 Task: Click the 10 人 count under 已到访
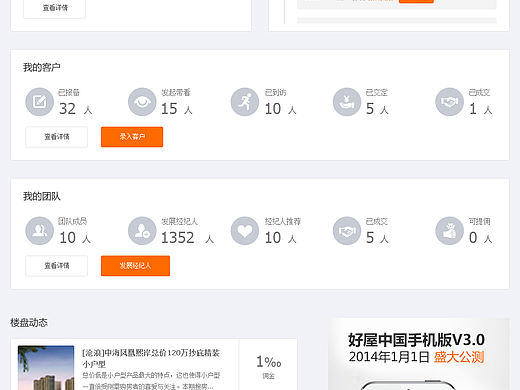(x=281, y=109)
